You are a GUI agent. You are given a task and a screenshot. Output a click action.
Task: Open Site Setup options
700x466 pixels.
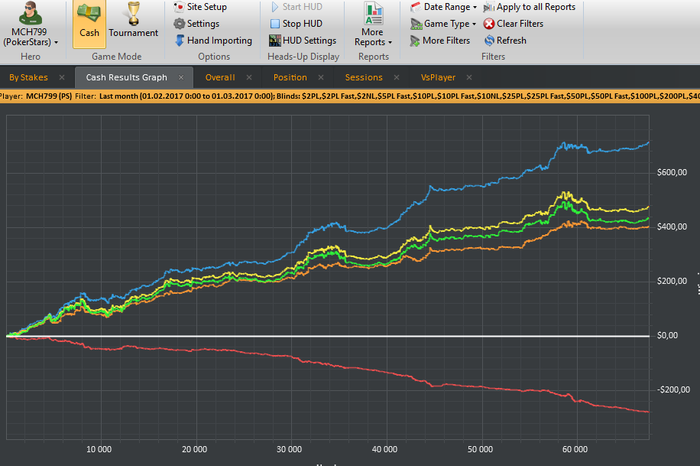200,7
